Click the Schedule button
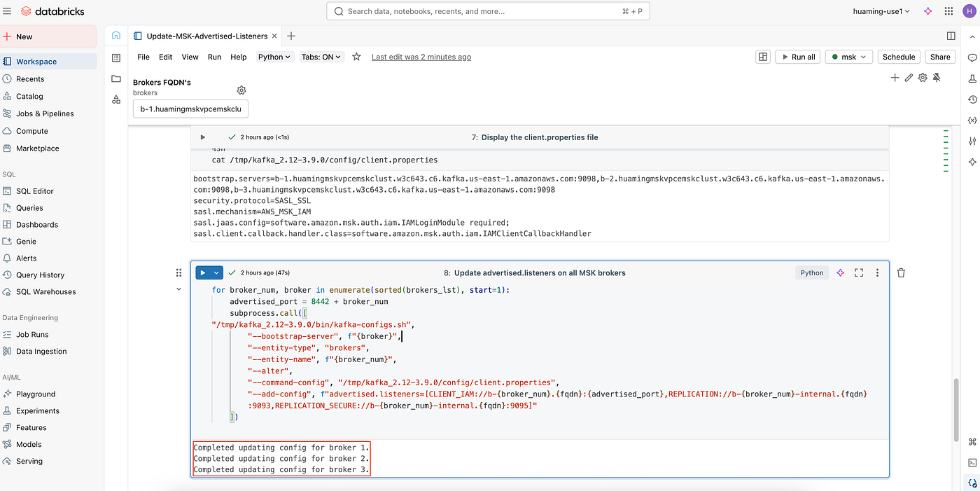Image resolution: width=980 pixels, height=491 pixels. [x=898, y=57]
